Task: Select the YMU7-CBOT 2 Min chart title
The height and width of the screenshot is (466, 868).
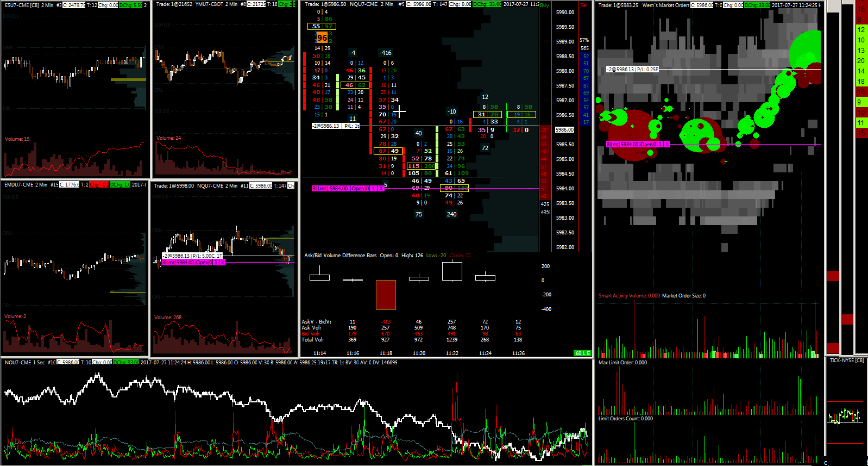Action: click(216, 4)
